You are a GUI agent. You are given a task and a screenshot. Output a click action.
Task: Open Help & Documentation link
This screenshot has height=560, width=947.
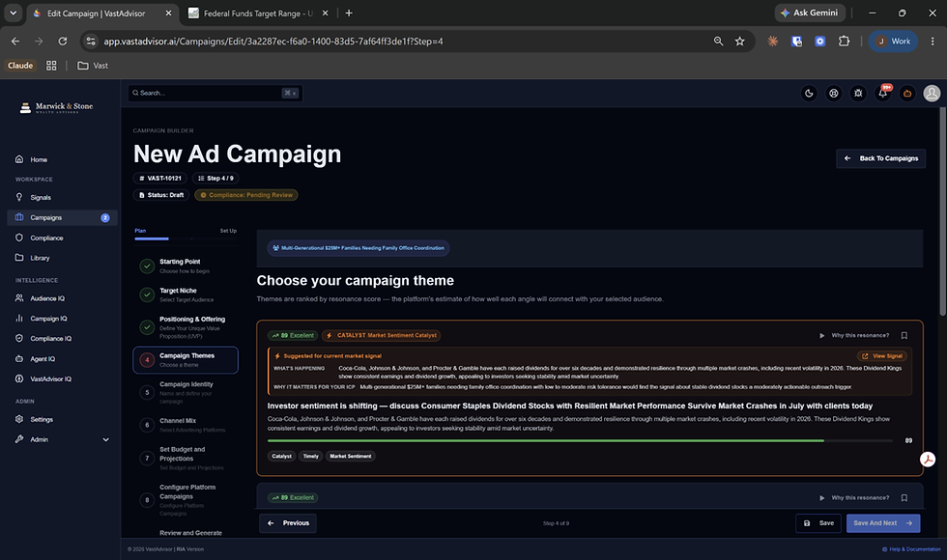(911, 549)
